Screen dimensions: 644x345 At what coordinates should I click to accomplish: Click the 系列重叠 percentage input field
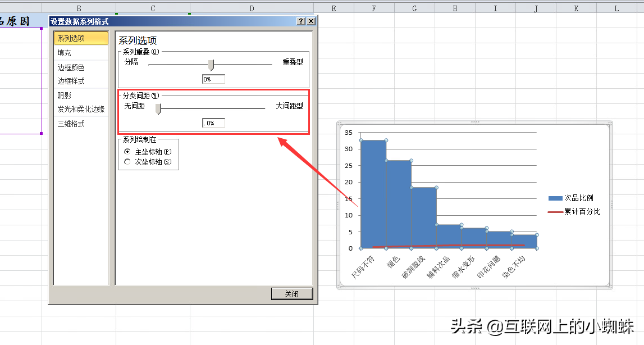click(213, 79)
